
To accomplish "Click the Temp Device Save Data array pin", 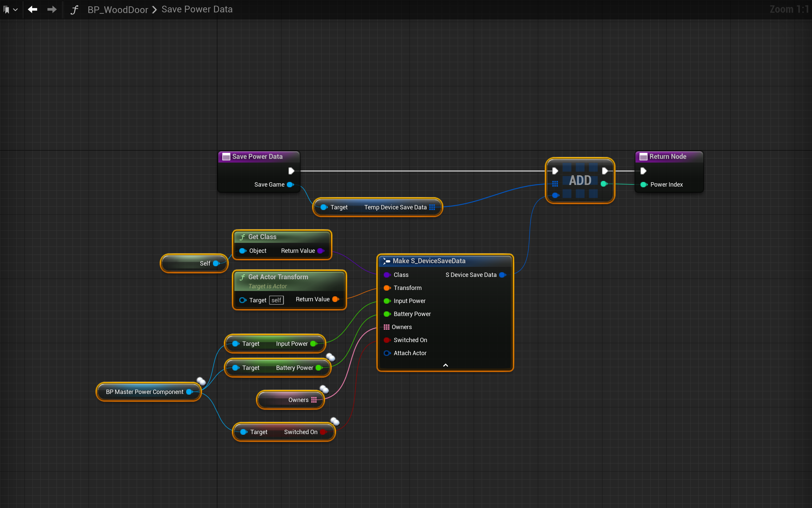I will [x=432, y=207].
